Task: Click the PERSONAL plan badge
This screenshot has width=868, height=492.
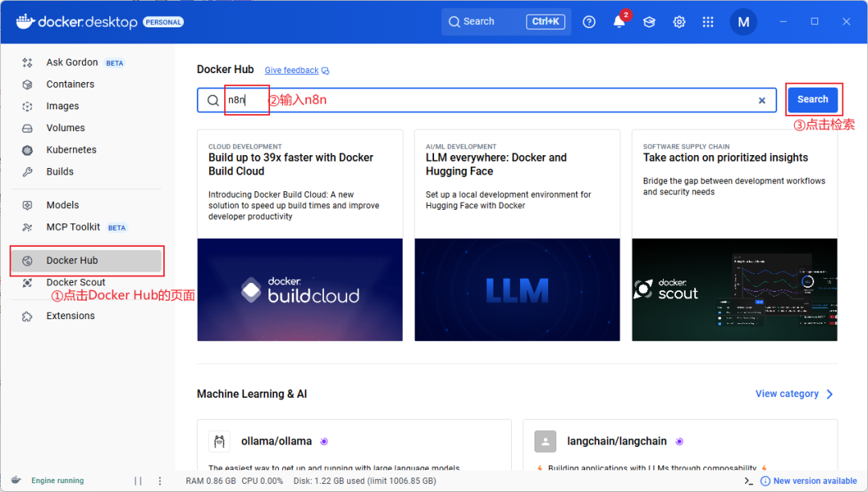Action: [x=163, y=23]
